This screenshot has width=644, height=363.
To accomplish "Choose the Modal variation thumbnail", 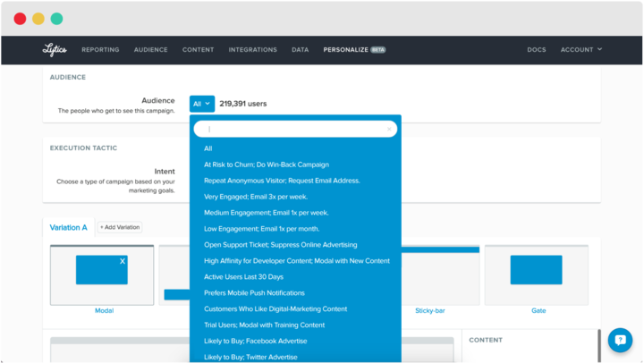I will pyautogui.click(x=102, y=274).
